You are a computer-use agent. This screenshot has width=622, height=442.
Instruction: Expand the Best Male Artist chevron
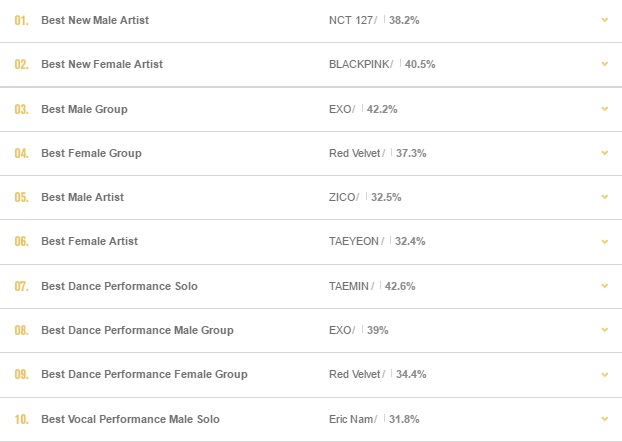(605, 197)
